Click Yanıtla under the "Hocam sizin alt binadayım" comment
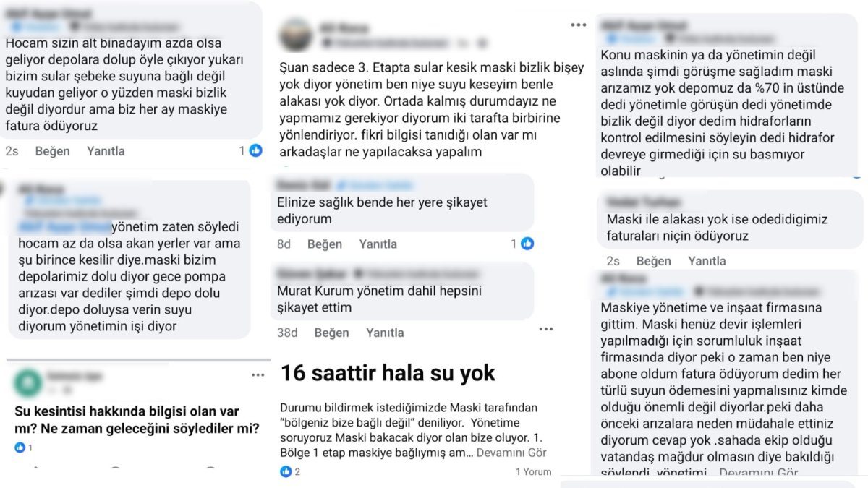The height and width of the screenshot is (488, 868). tap(106, 151)
